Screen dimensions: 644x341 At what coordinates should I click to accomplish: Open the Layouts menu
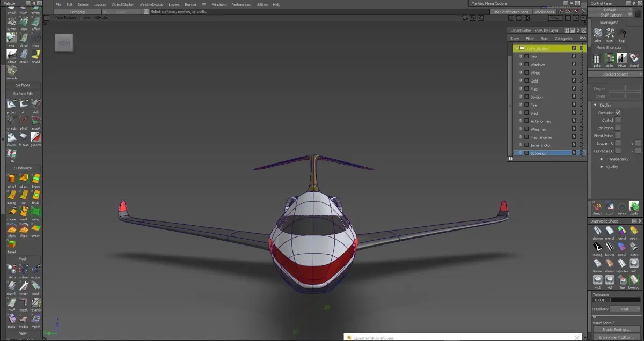click(100, 4)
